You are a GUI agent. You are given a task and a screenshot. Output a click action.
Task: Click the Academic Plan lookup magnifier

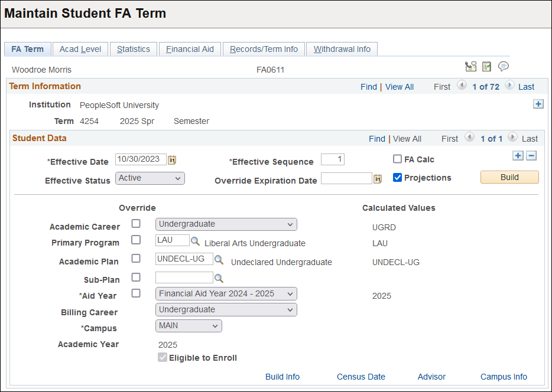[218, 259]
